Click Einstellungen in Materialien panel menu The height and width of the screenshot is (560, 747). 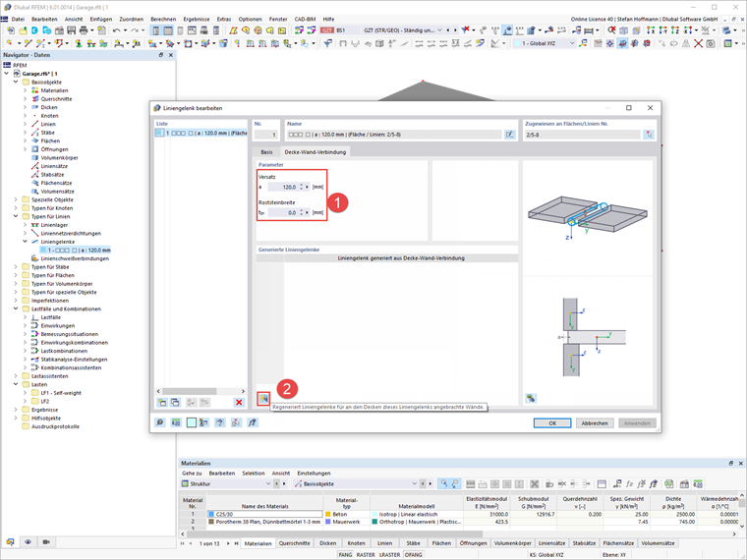pyautogui.click(x=314, y=474)
